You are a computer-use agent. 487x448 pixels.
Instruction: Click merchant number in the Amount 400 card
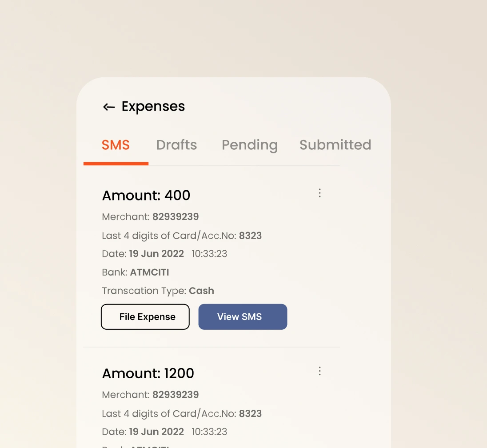pos(176,217)
